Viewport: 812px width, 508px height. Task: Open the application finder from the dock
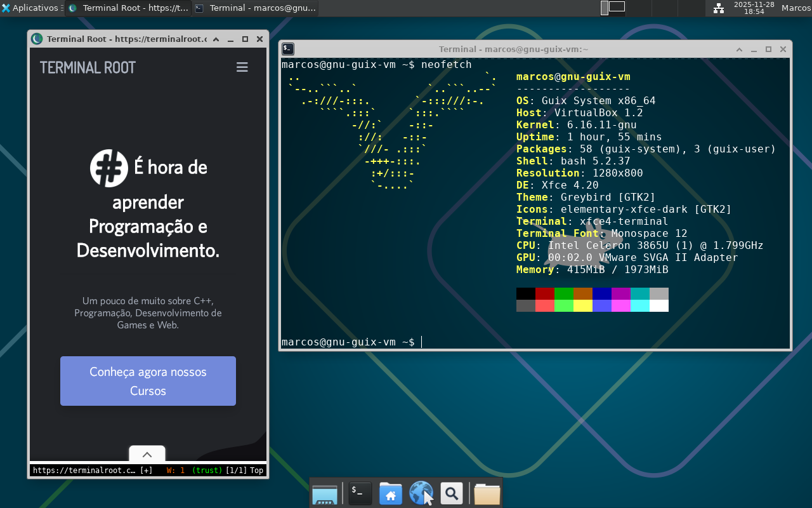coord(452,493)
